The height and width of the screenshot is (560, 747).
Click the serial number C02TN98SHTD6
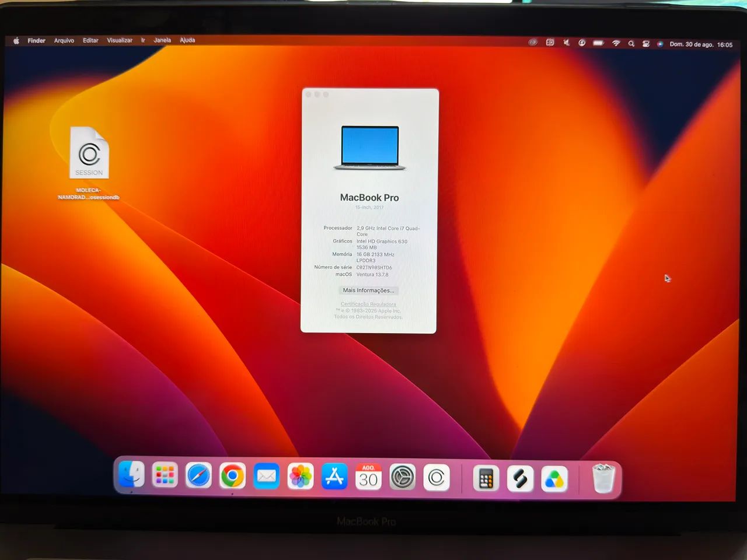[374, 268]
